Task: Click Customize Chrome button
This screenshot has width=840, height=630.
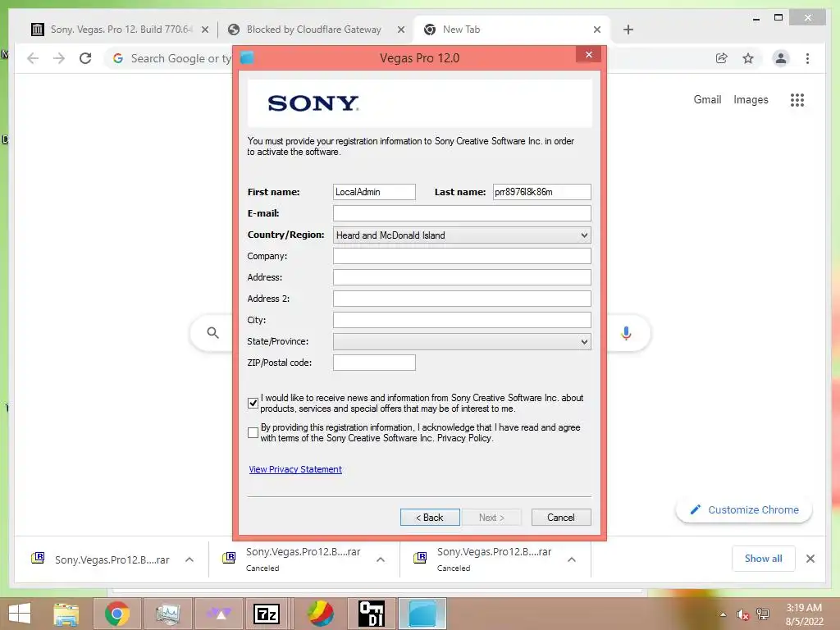Action: click(x=744, y=510)
